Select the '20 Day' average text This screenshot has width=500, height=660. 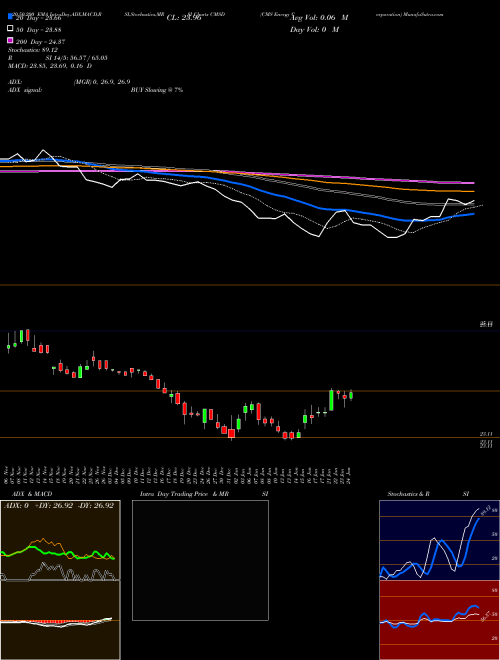(38, 18)
